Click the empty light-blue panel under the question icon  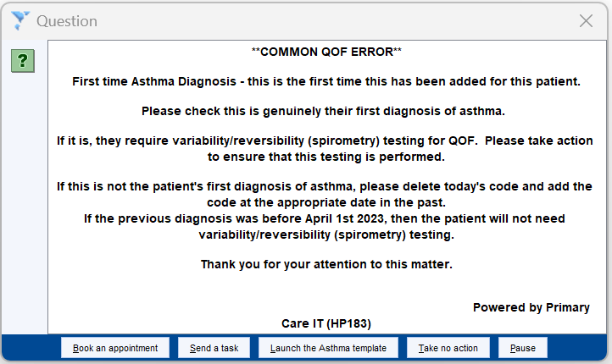tap(25, 202)
